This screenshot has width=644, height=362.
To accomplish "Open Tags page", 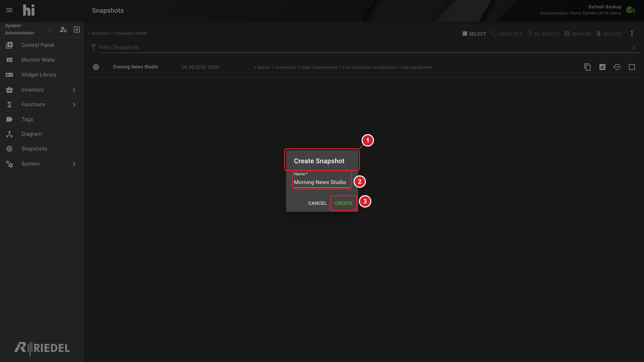I will click(x=42, y=119).
